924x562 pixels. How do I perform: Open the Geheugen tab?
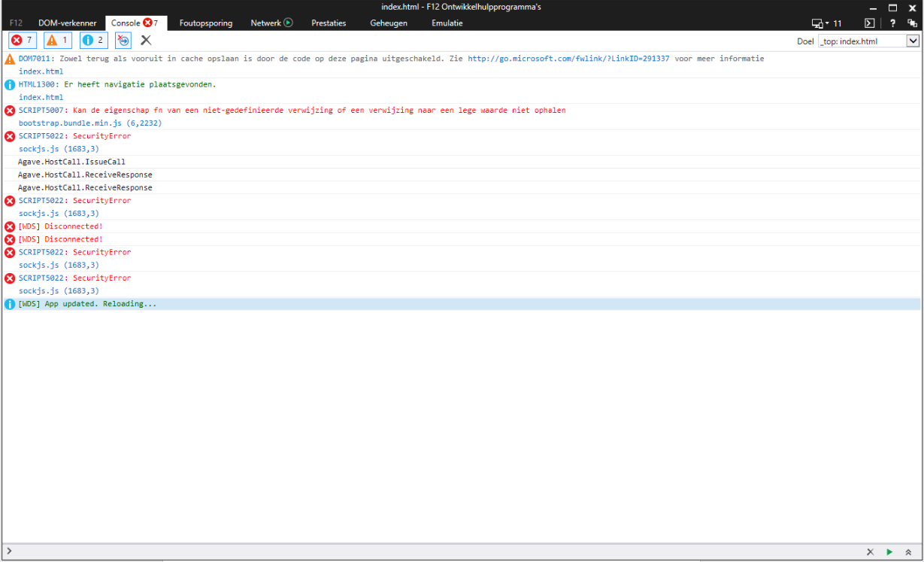(x=389, y=23)
